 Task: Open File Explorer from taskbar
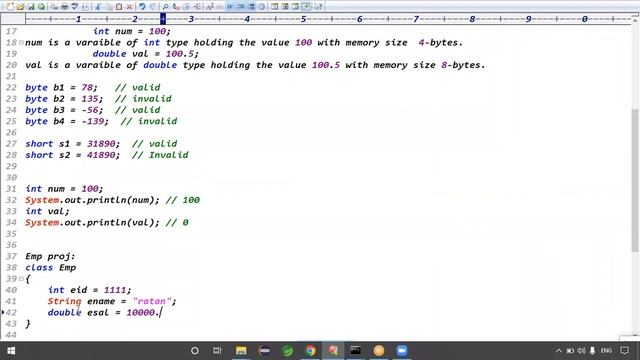tap(241, 351)
